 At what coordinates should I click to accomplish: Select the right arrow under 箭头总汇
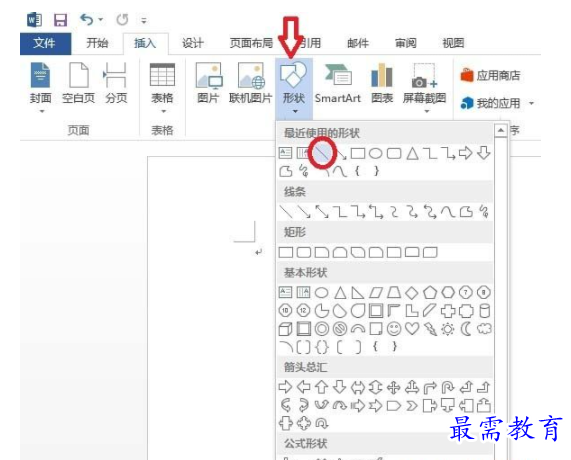285,387
